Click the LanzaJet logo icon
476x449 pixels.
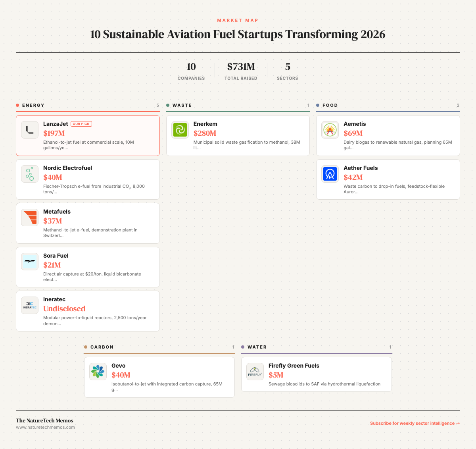coord(30,130)
